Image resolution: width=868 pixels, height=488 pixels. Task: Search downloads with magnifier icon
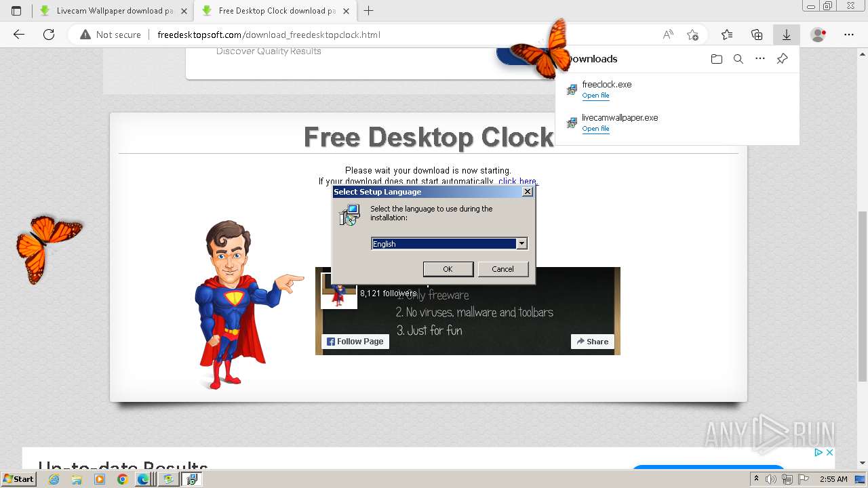coord(738,59)
